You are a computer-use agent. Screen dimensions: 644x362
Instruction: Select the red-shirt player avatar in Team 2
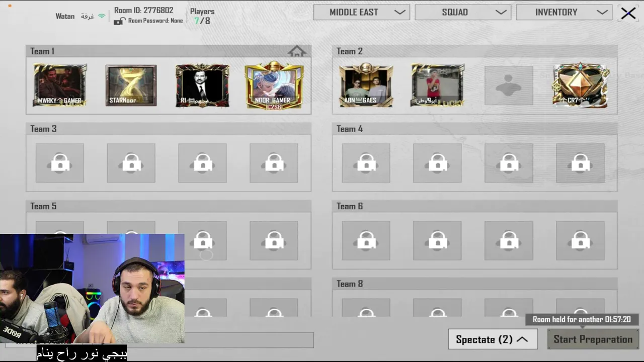tap(437, 85)
